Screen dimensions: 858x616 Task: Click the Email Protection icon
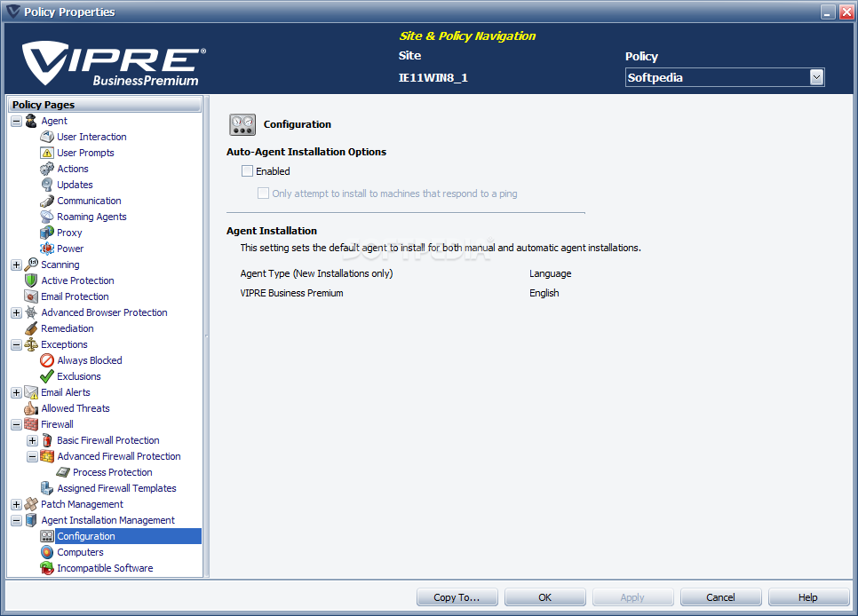click(31, 296)
